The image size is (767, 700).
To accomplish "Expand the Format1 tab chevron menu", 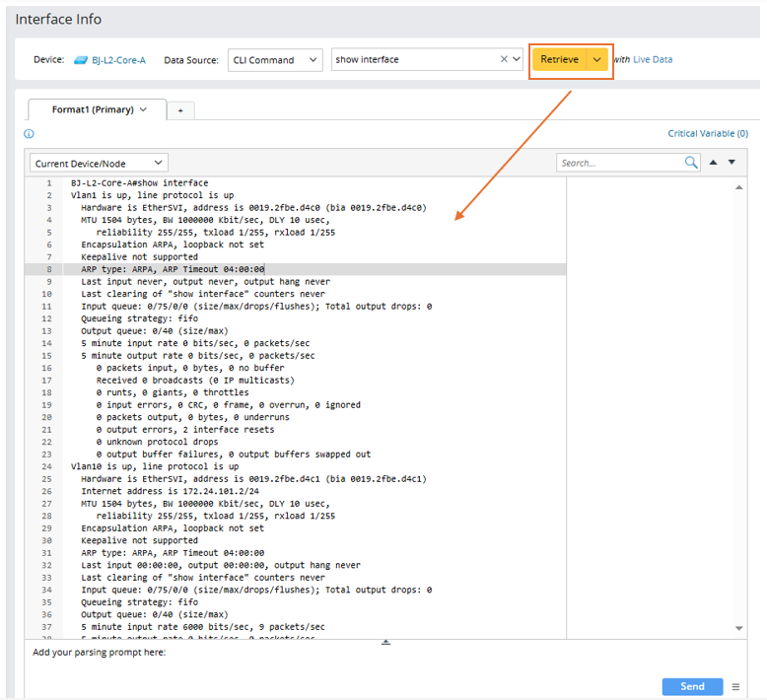I will point(143,109).
